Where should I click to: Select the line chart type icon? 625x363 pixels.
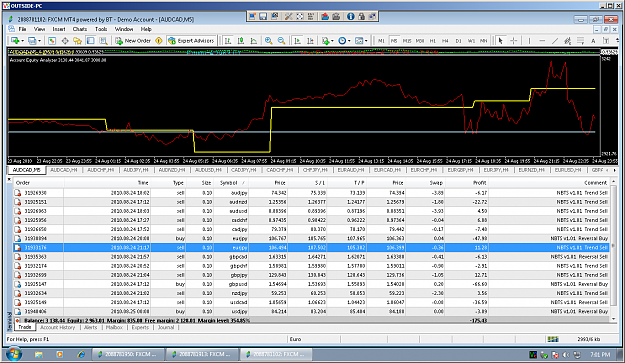[x=254, y=41]
